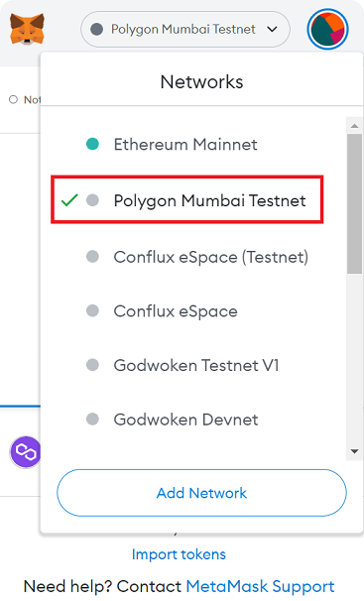
Task: Click the gray dot beside Conflux eSpace (Testnet)
Action: pos(92,257)
